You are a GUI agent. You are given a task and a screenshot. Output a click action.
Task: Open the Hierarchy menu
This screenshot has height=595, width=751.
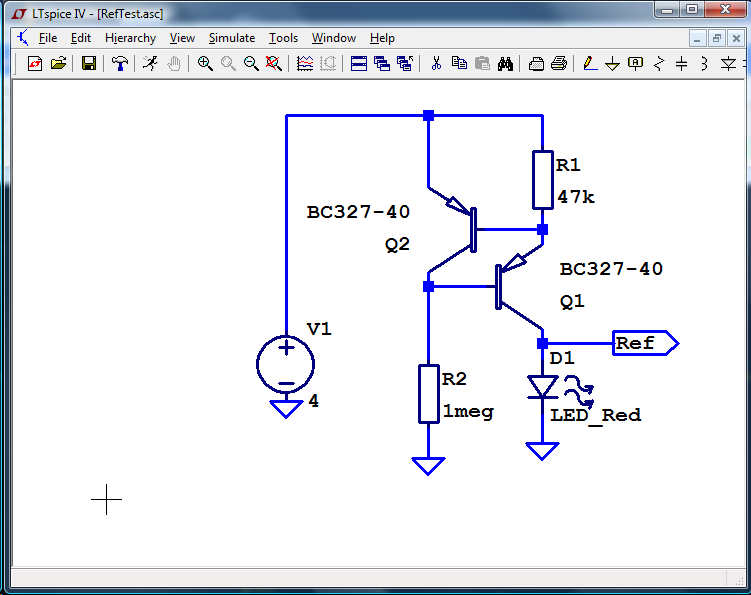[x=130, y=38]
